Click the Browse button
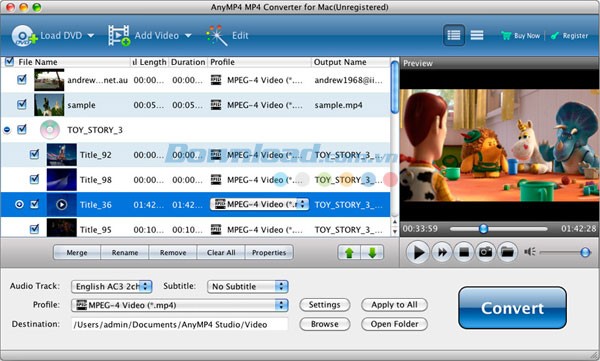This screenshot has height=361, width=600. (x=324, y=324)
